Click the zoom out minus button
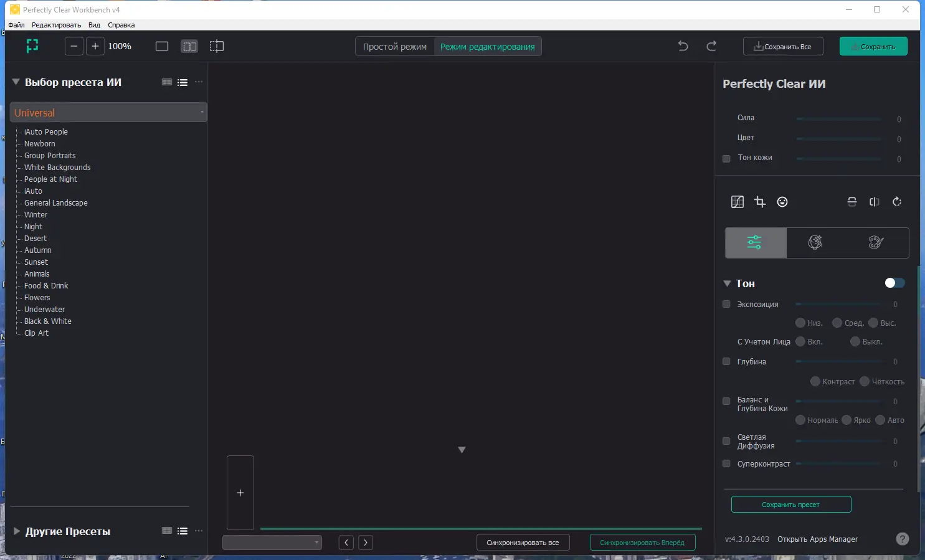Viewport: 925px width, 560px height. [74, 46]
